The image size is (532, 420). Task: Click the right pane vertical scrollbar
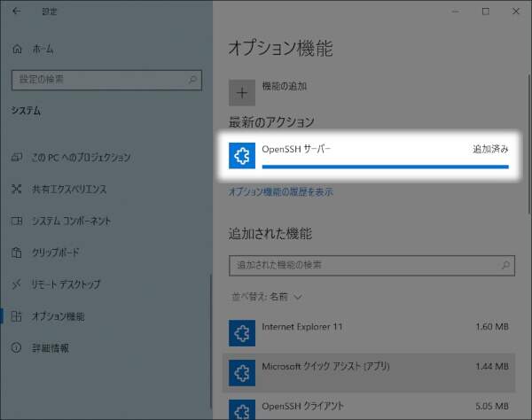click(529, 144)
